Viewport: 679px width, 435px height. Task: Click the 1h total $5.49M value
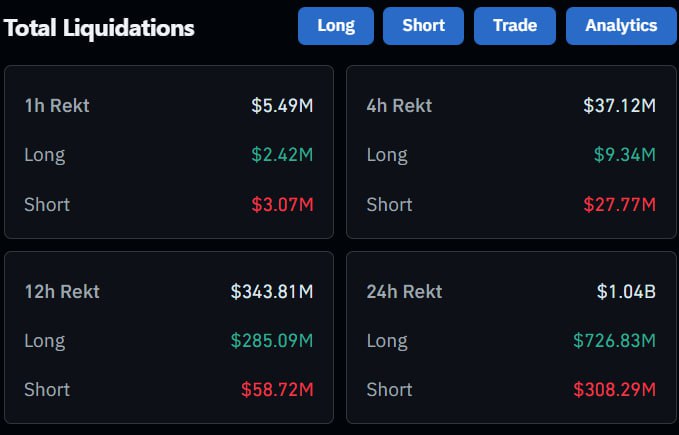coord(282,105)
